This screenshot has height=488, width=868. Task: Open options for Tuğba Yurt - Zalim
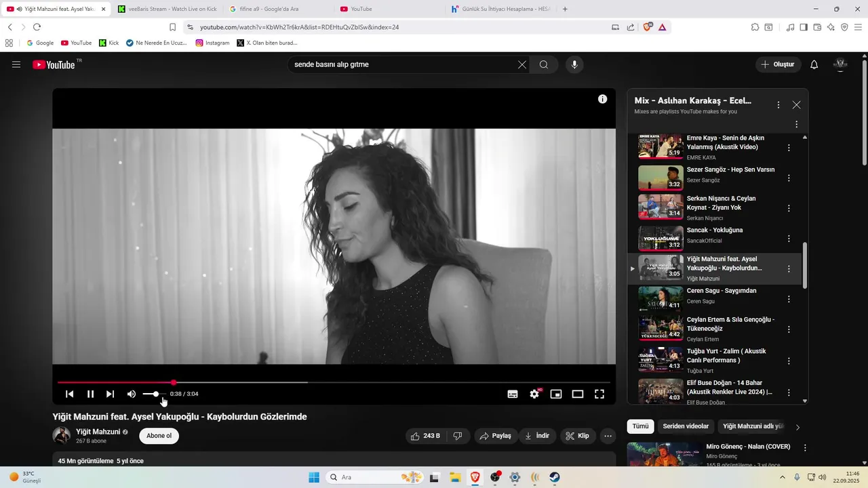click(x=789, y=361)
